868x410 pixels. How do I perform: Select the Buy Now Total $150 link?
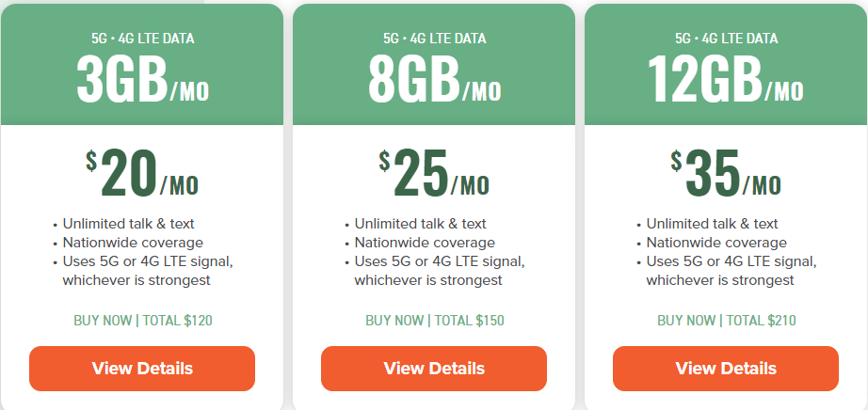(435, 321)
